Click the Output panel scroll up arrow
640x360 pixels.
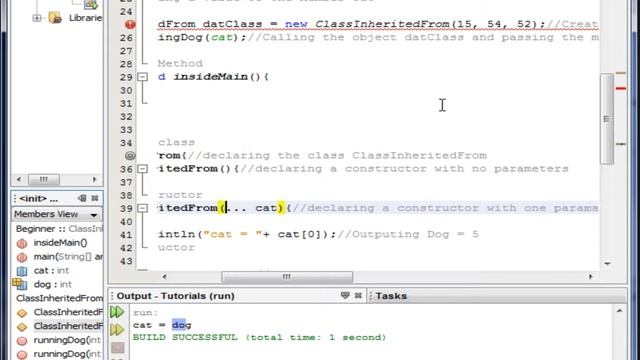click(x=619, y=311)
